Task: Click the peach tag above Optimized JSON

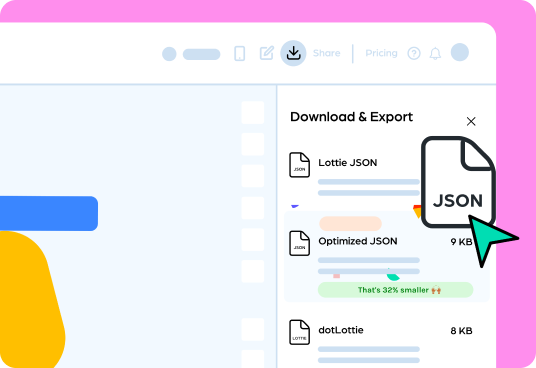Action: pyautogui.click(x=350, y=224)
